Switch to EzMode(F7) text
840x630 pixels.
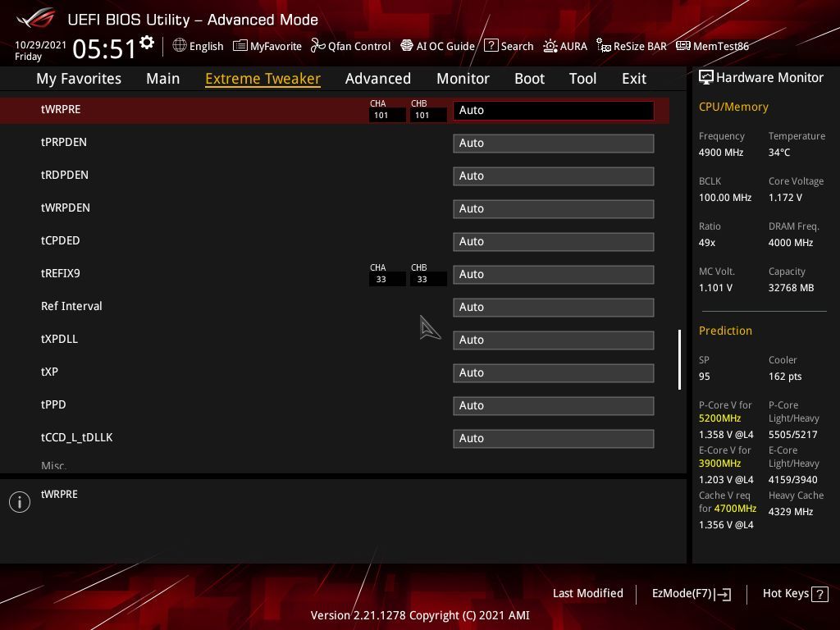[x=682, y=593]
